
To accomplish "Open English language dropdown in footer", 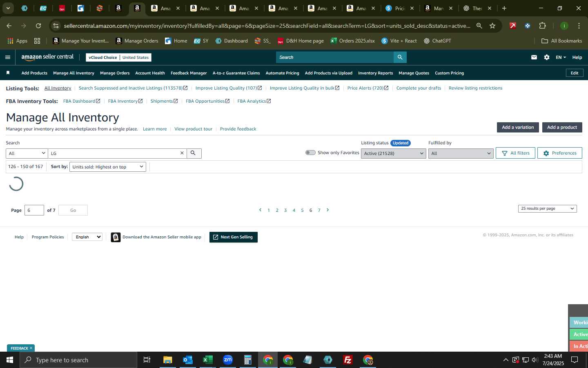I will click(x=87, y=237).
